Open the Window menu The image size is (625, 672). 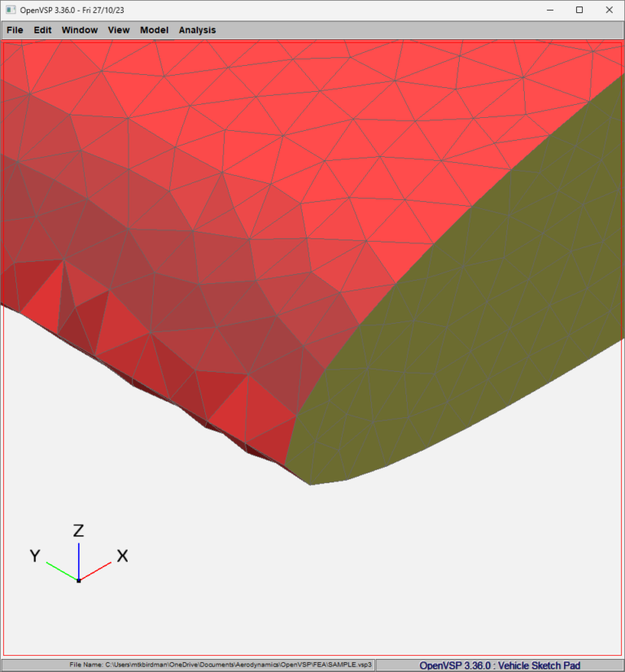(x=80, y=30)
